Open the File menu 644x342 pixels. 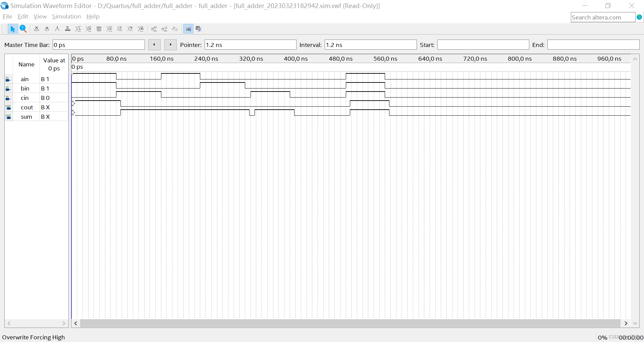click(x=7, y=16)
